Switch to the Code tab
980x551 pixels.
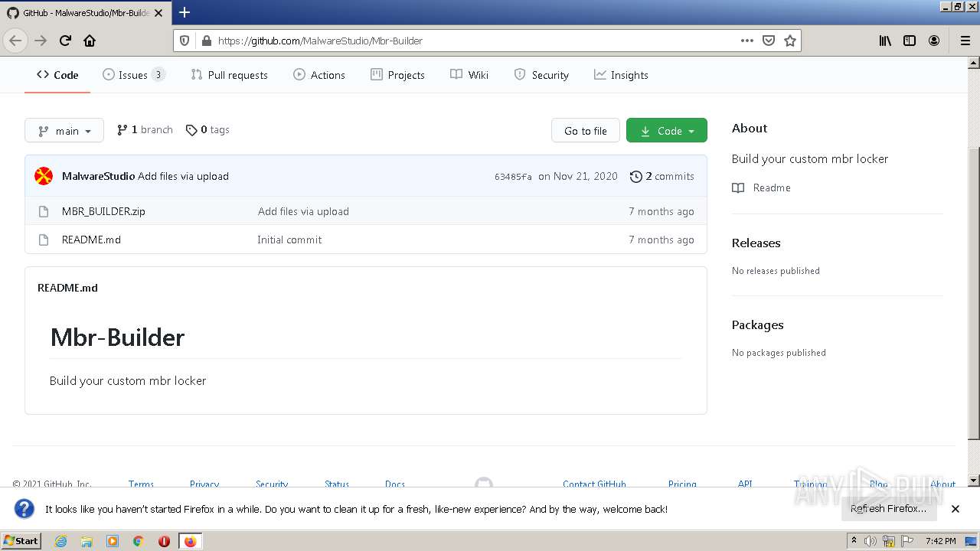(x=57, y=75)
